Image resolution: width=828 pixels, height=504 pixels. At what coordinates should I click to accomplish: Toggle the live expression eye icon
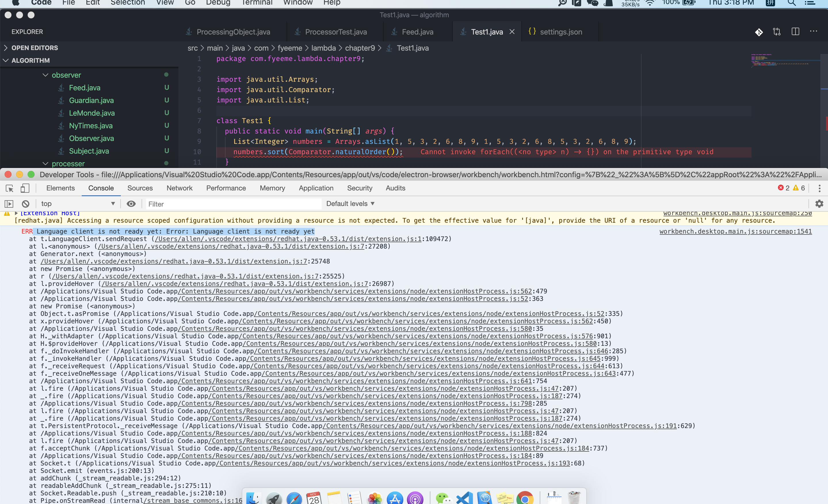point(131,204)
